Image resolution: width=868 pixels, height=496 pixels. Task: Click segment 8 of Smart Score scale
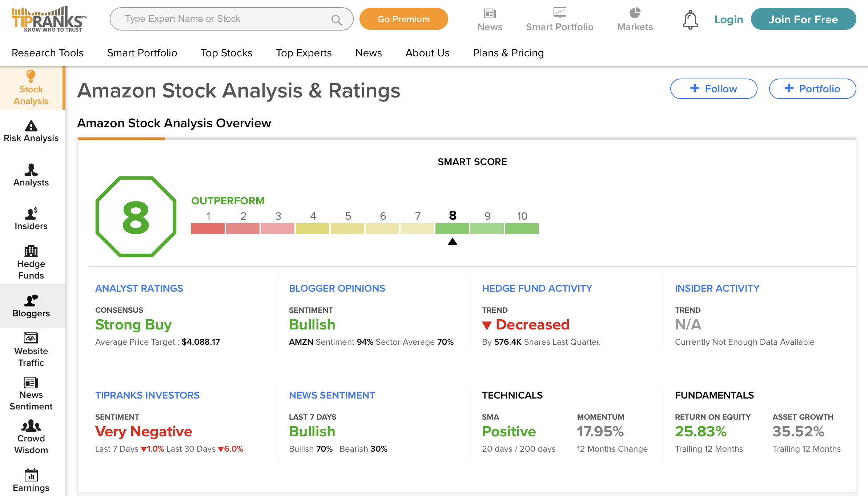click(x=452, y=229)
